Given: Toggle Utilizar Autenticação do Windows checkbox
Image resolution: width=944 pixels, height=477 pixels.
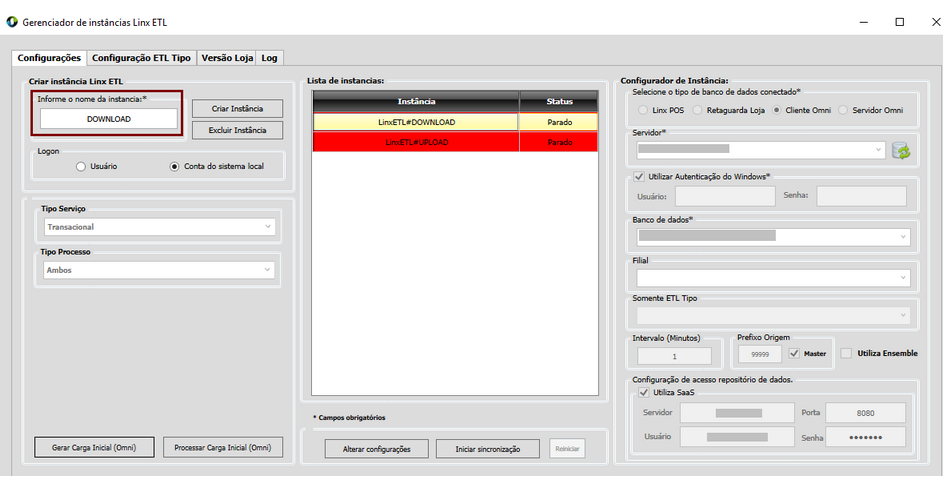Looking at the screenshot, I should 639,176.
